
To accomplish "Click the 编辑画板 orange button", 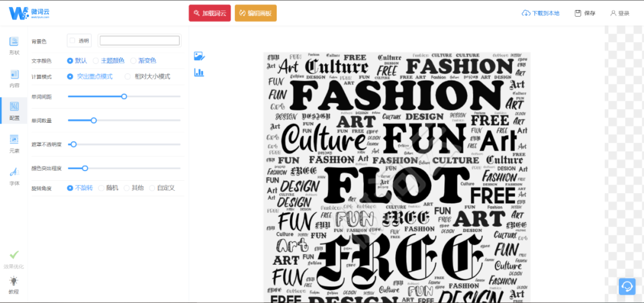I will pos(256,13).
